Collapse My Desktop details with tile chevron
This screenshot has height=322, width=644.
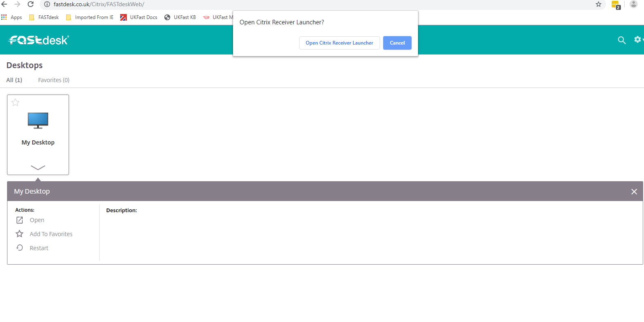[x=38, y=167]
